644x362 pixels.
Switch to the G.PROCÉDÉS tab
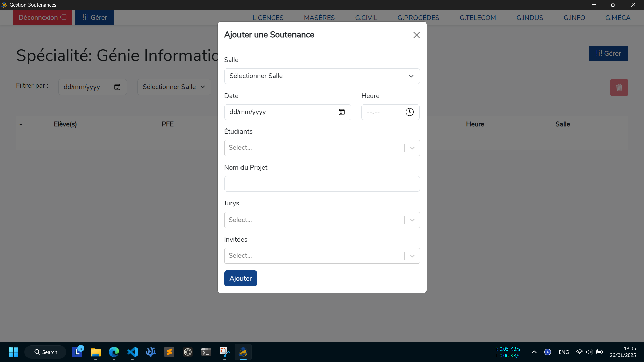418,18
